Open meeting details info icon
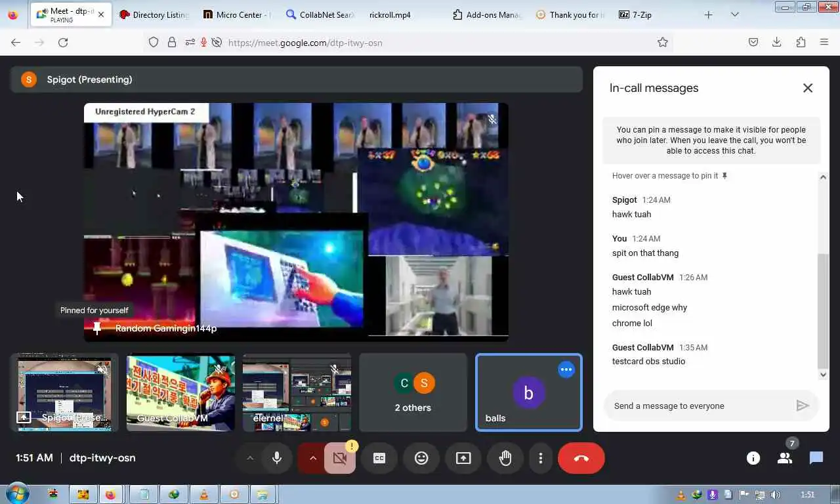This screenshot has width=840, height=504. click(753, 458)
